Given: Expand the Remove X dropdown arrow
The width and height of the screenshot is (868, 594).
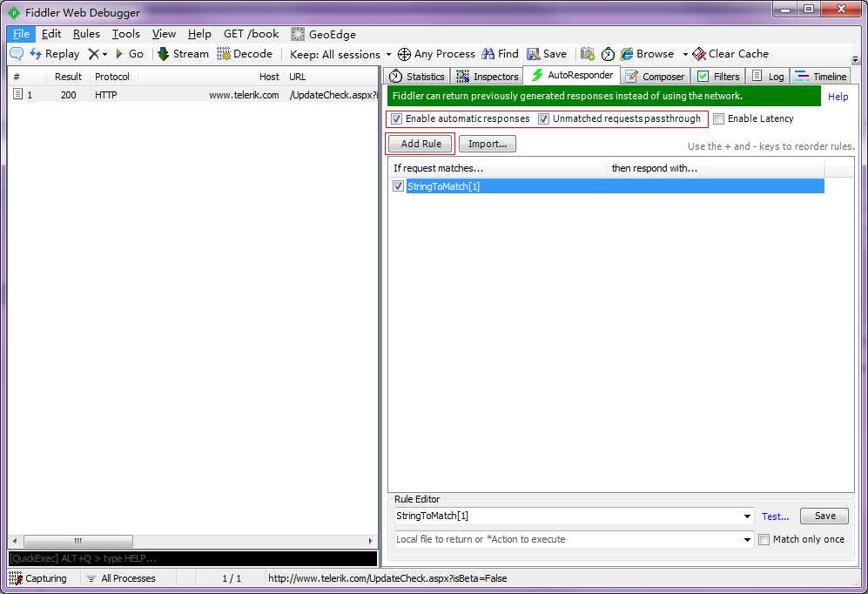Looking at the screenshot, I should point(104,54).
